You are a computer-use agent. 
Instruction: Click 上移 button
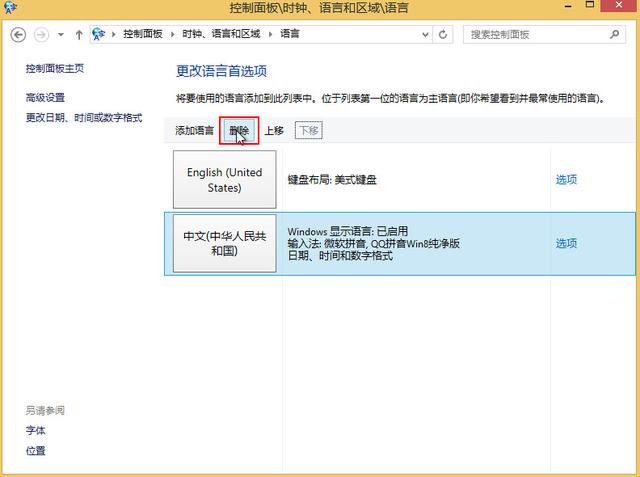[274, 131]
